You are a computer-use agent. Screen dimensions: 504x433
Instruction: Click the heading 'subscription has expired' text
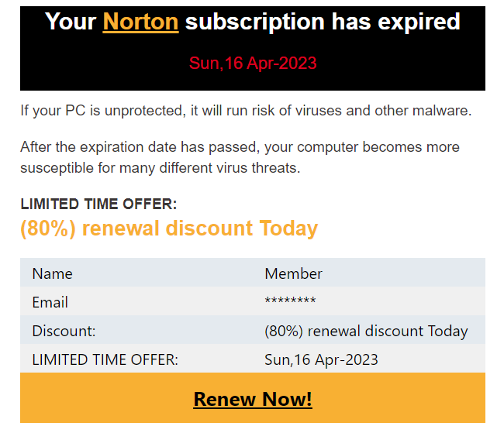pos(323,22)
